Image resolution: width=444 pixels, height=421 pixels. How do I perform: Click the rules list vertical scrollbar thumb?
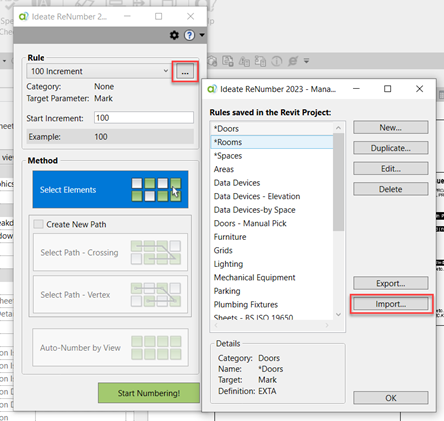(x=338, y=182)
